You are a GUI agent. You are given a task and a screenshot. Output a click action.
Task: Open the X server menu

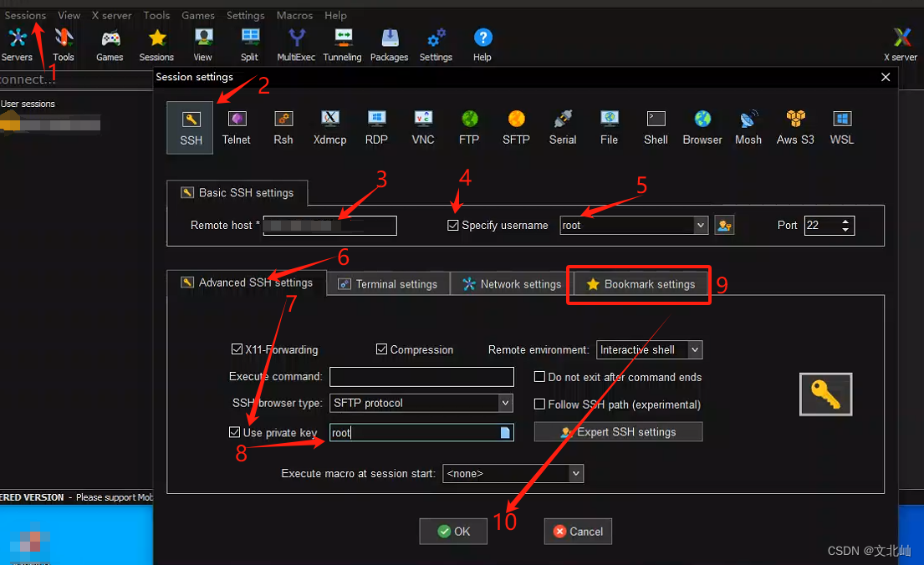click(x=111, y=15)
